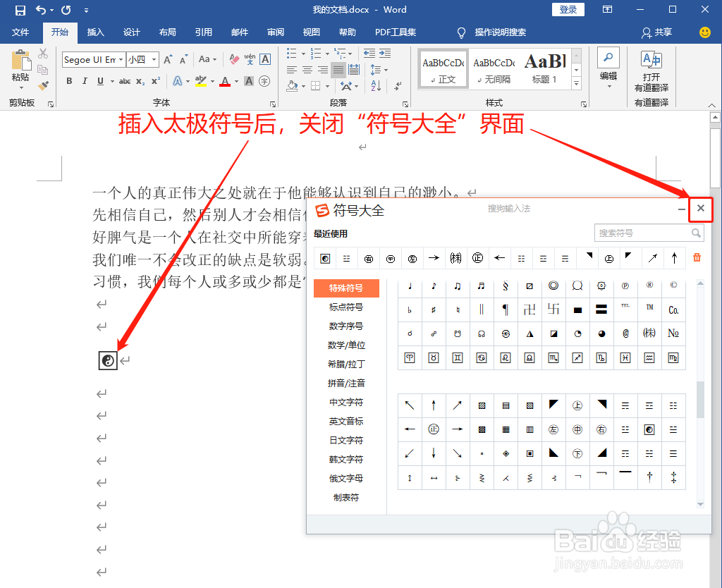Open Paragraph dialog launcher in 段落 group
Screen dimensions: 722x588
click(x=405, y=104)
